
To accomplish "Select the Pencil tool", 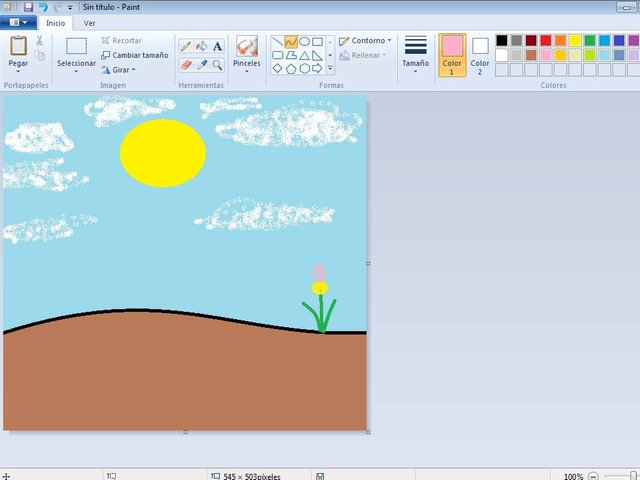I will click(186, 46).
